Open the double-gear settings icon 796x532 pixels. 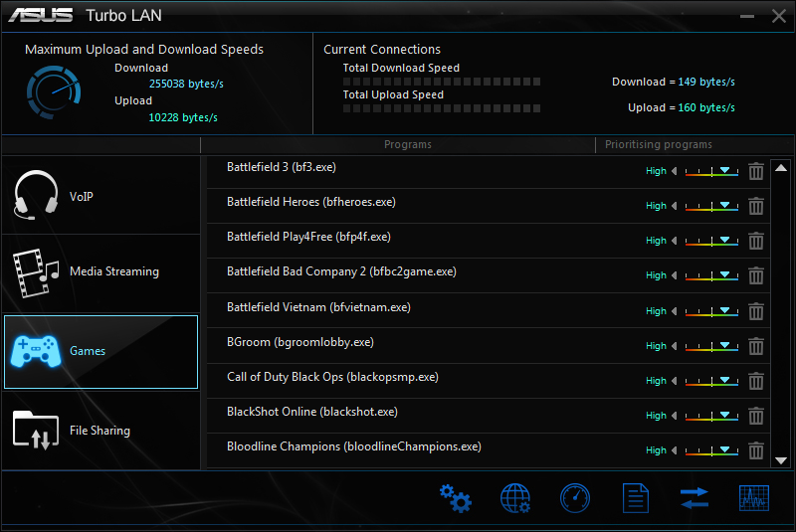pyautogui.click(x=455, y=497)
